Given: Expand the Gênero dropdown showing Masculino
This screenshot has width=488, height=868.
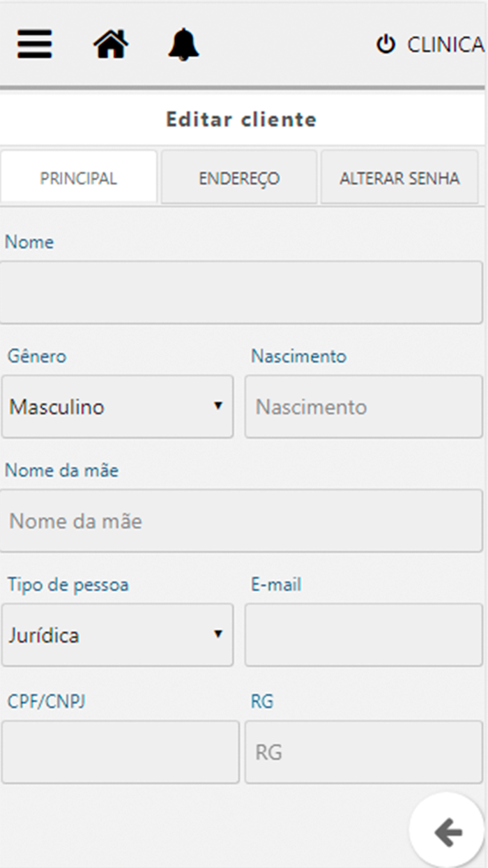Looking at the screenshot, I should pyautogui.click(x=117, y=407).
